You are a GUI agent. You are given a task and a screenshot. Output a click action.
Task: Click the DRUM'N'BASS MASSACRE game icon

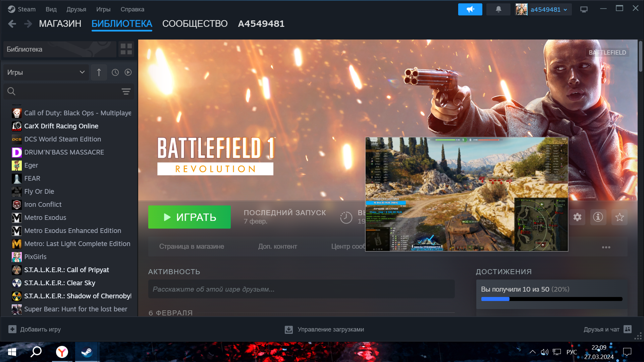tap(17, 152)
